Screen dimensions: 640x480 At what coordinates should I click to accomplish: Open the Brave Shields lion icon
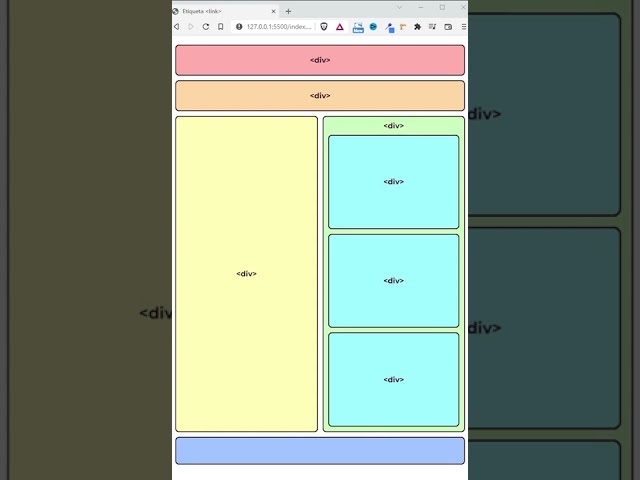pyautogui.click(x=324, y=27)
